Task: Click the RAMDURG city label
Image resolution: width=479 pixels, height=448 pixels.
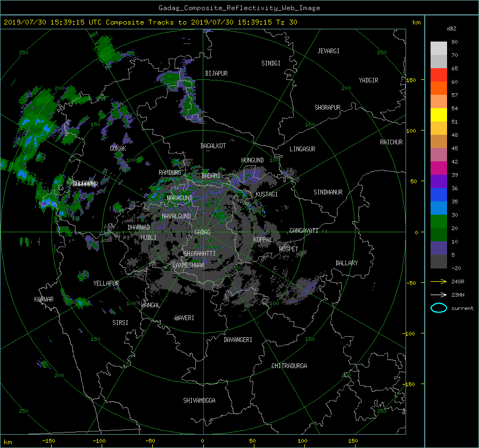Action: coord(170,173)
